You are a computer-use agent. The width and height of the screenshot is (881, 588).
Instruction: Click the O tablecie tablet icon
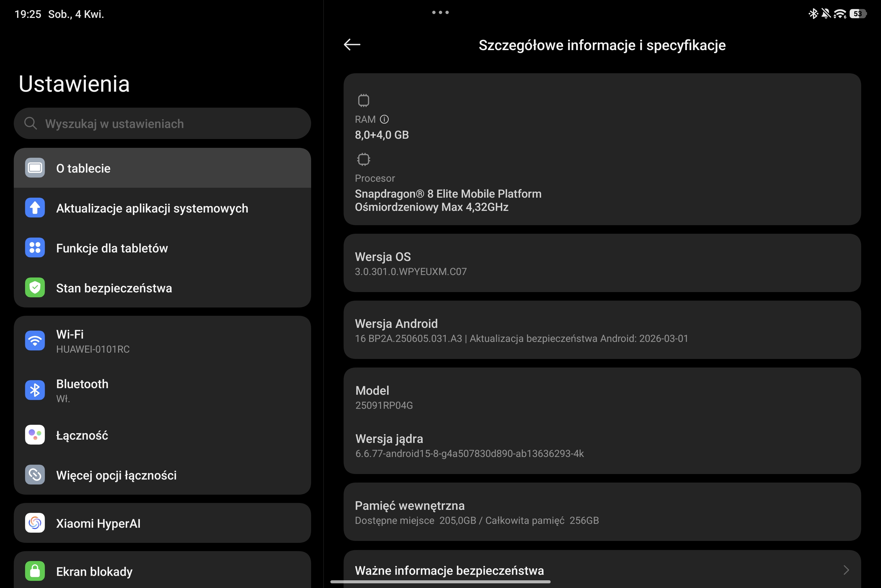tap(35, 168)
